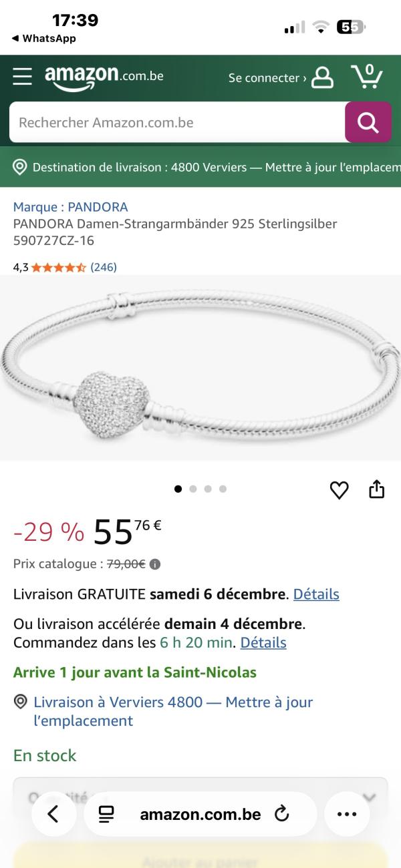The image size is (401, 868).
Task: Open the hamburger menu icon
Action: [22, 77]
